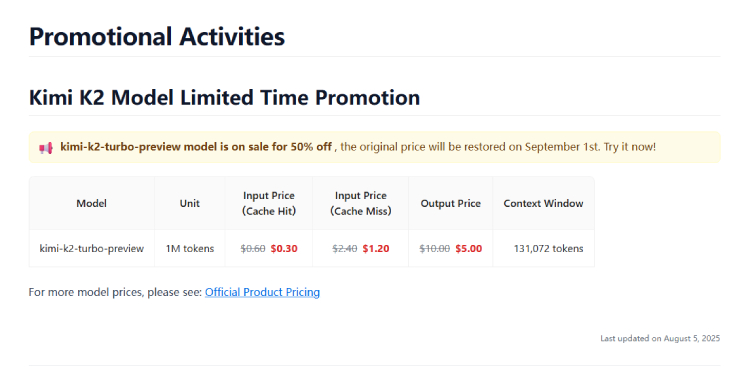This screenshot has height=368, width=750.
Task: Click the strikethrough $0.60 original price
Action: (x=253, y=249)
